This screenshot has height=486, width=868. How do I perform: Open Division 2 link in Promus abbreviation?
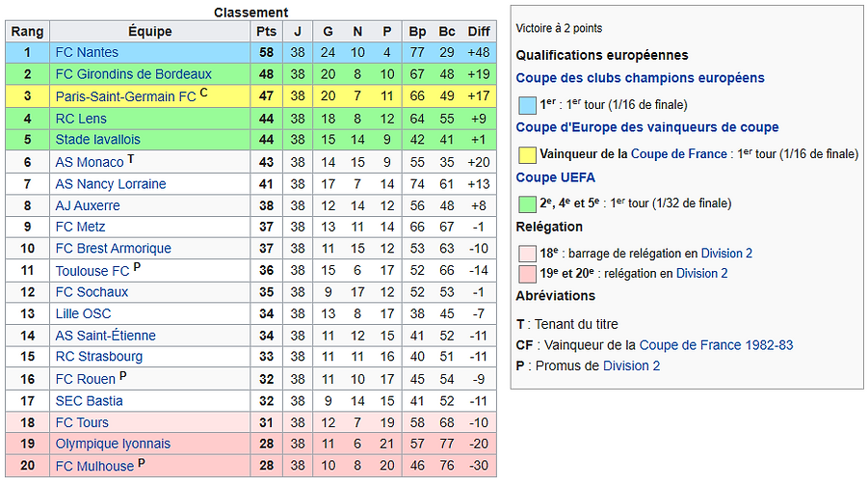[631, 366]
